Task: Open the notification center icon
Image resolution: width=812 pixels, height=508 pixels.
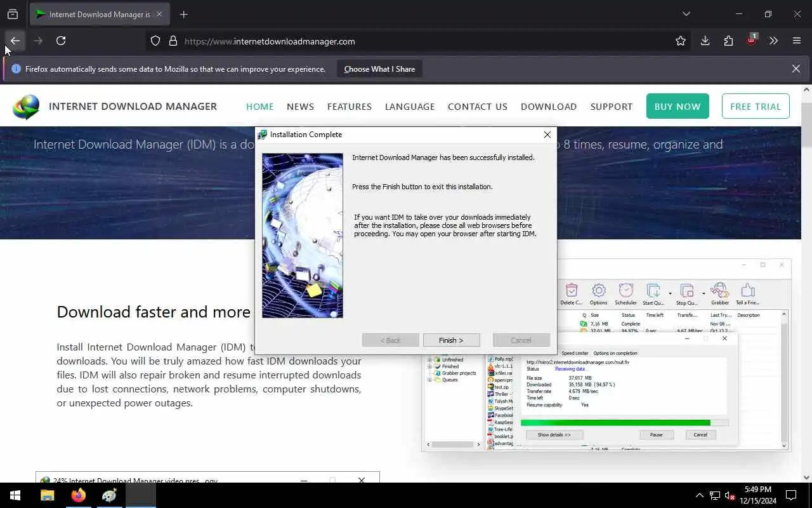Action: pos(791,495)
